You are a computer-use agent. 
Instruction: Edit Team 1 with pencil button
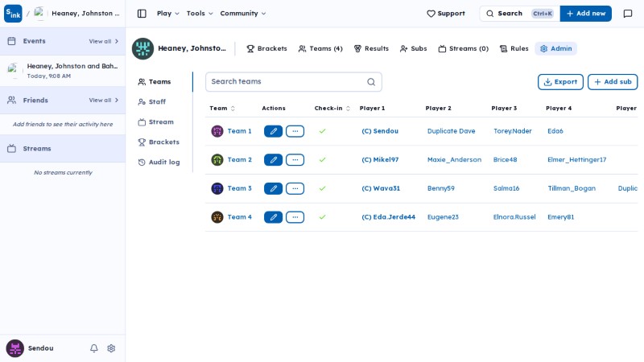pyautogui.click(x=273, y=131)
